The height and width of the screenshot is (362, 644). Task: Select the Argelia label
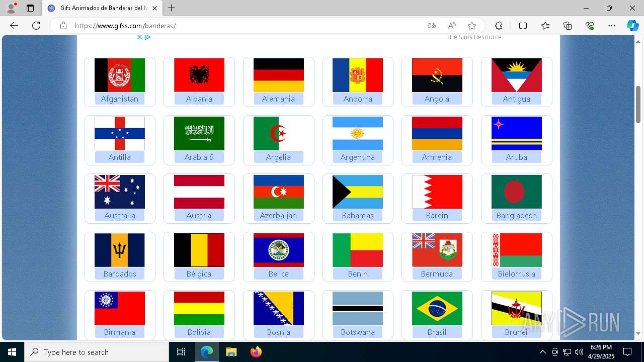click(x=278, y=157)
